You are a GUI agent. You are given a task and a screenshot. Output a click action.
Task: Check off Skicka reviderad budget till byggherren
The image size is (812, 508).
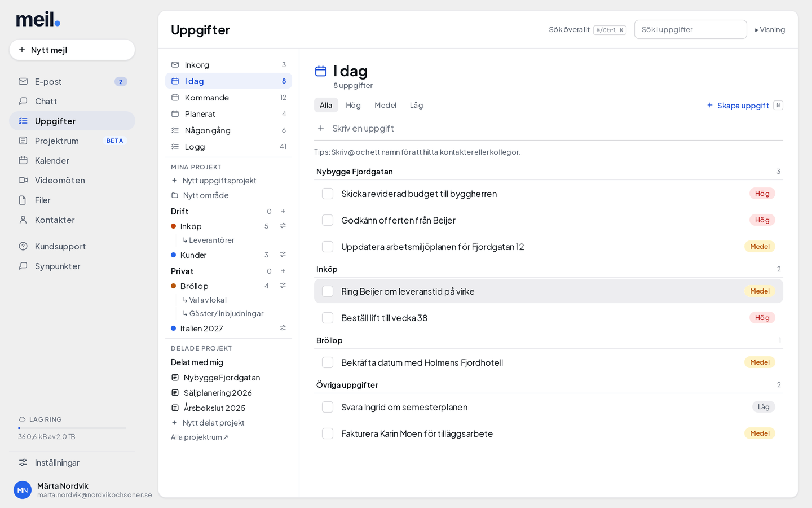point(328,194)
